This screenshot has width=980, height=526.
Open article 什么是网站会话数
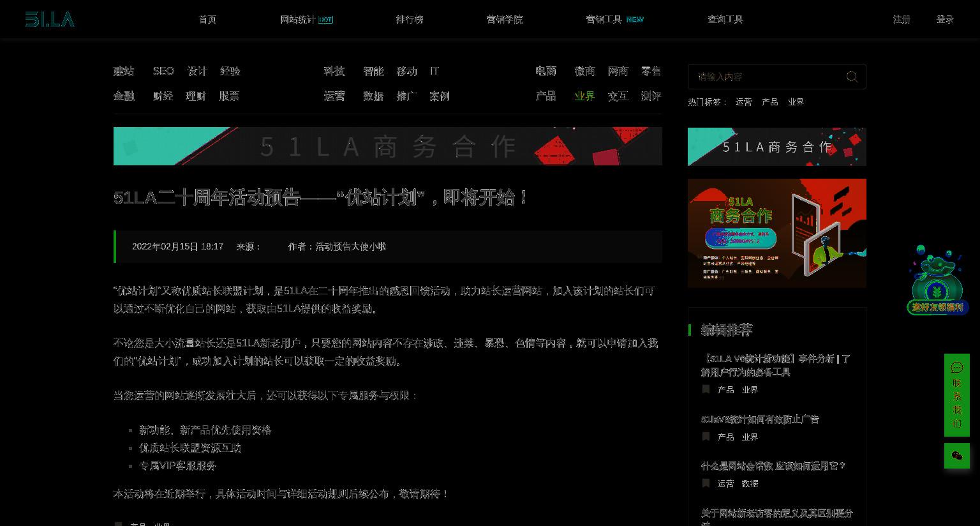click(x=773, y=466)
